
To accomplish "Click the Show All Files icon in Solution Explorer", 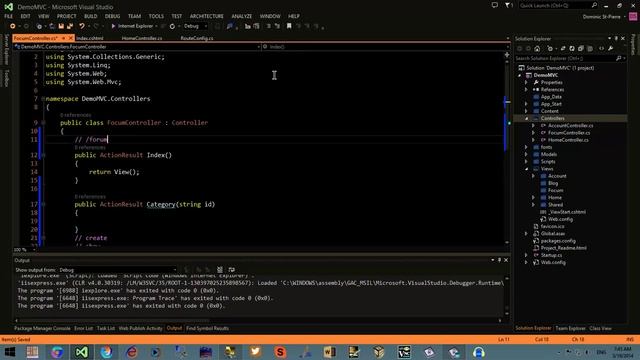I will pyautogui.click(x=590, y=49).
